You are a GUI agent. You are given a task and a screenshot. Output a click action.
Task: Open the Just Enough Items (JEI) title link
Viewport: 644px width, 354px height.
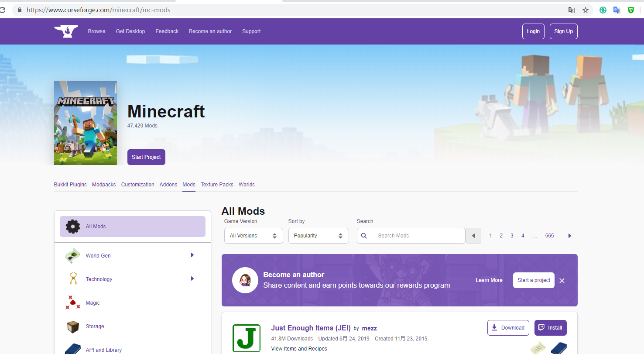coord(311,328)
